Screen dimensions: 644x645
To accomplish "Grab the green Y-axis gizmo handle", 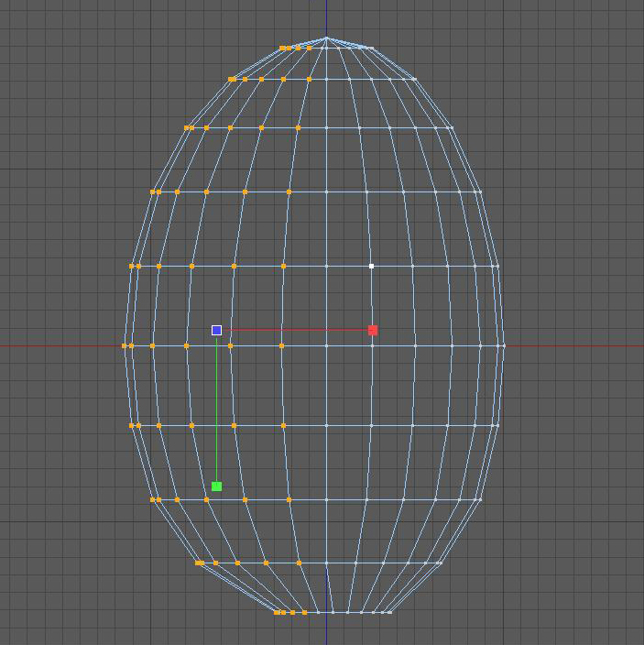I will [x=217, y=486].
